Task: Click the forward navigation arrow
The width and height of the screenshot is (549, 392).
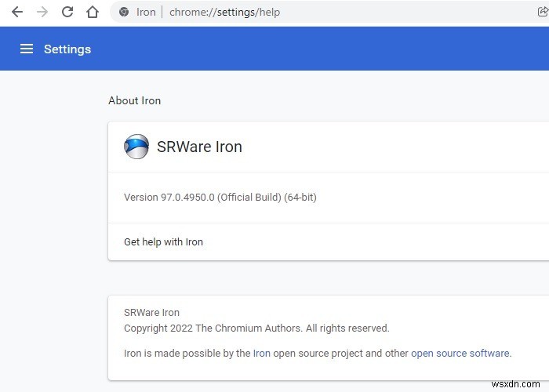Action: (x=42, y=12)
